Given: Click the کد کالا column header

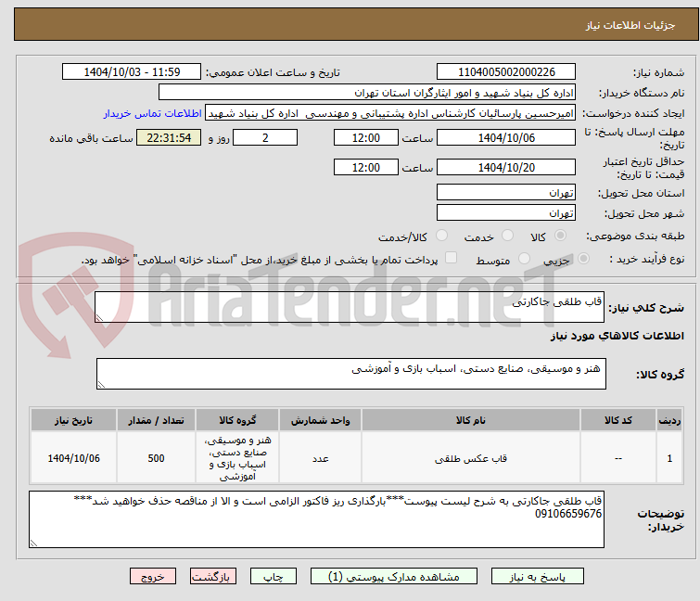Looking at the screenshot, I should pyautogui.click(x=617, y=420).
